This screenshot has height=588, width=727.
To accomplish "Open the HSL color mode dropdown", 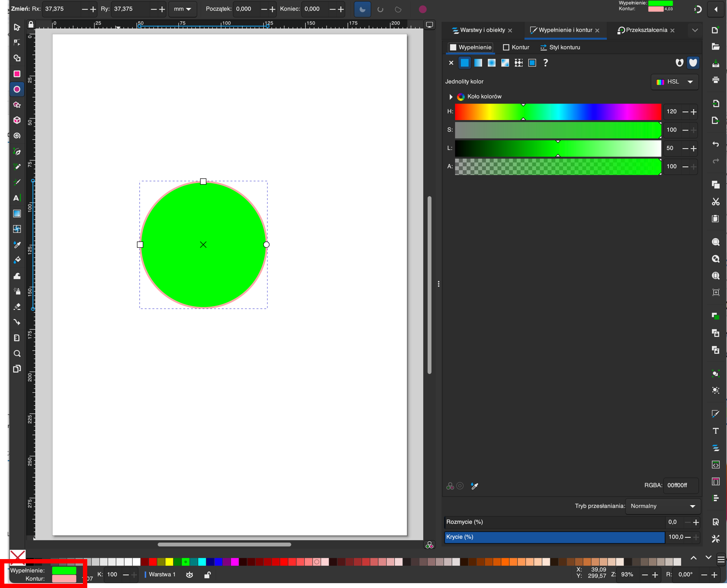I will pos(674,82).
